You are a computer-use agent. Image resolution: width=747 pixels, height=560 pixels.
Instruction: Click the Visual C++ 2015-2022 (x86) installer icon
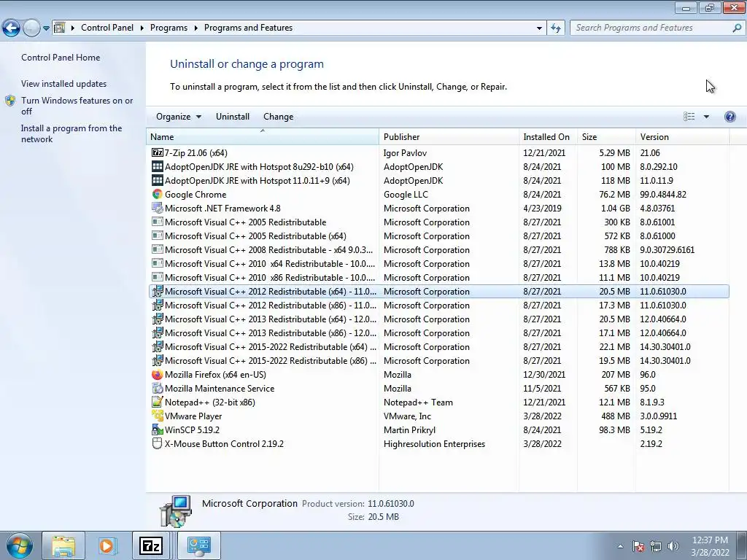158,360
